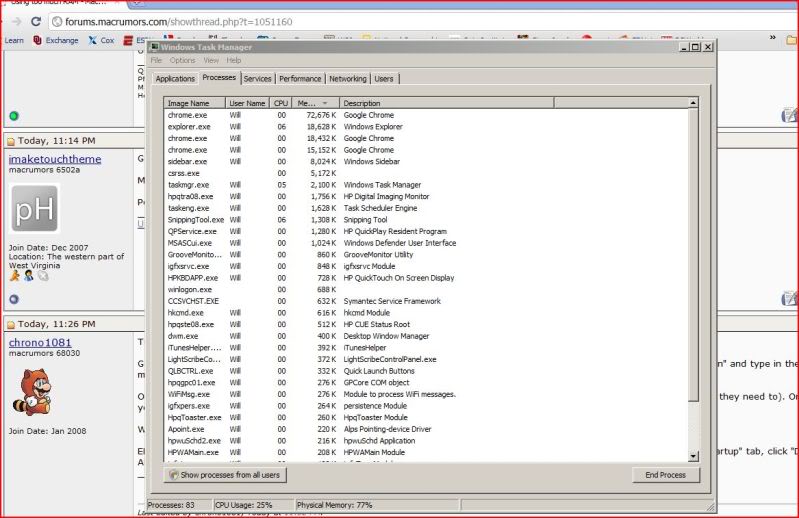Select the winlogon.exe process row
Image resolution: width=799 pixels, height=518 pixels.
[426, 289]
